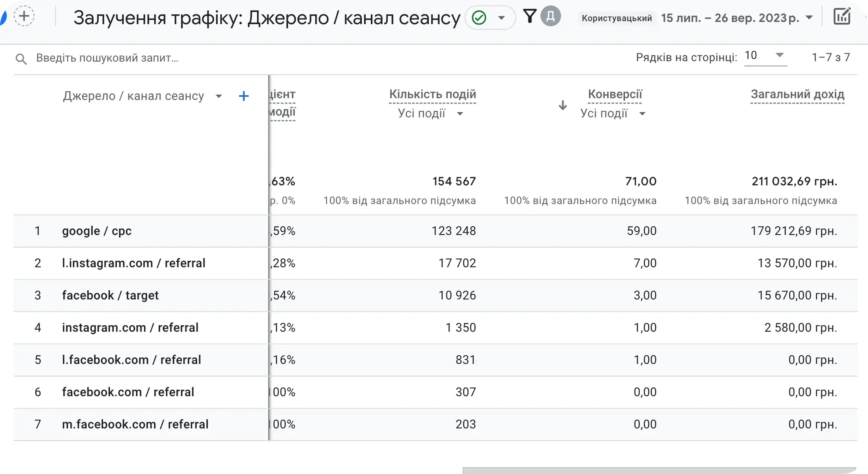Viewport: 868px width, 474px height.
Task: Sort by Загальний дохід column header
Action: [797, 94]
